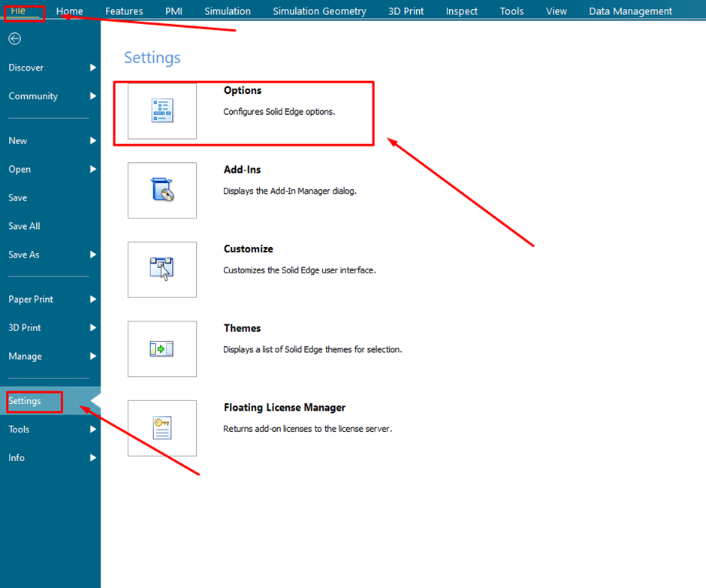The width and height of the screenshot is (706, 588).
Task: Click the Floating License Manager heading
Action: tap(285, 408)
